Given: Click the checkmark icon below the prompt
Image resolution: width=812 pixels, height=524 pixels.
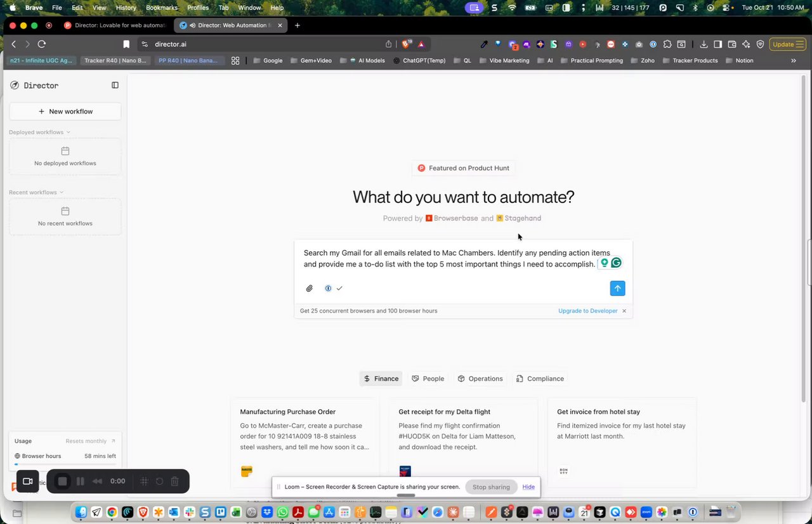Looking at the screenshot, I should pos(339,288).
